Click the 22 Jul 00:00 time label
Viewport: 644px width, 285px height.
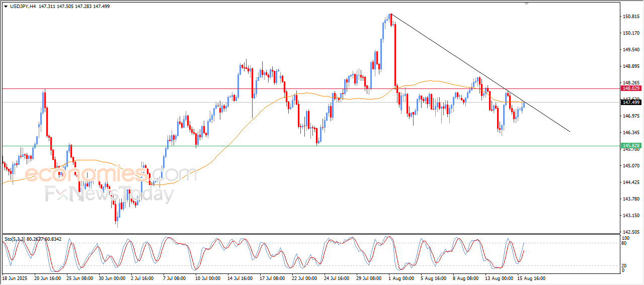tap(305, 278)
